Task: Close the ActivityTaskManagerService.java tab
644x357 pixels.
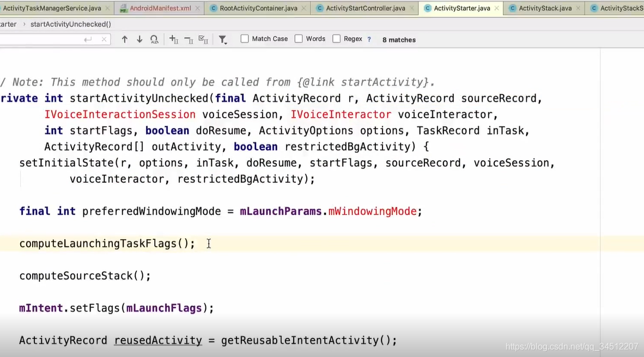Action: [x=108, y=8]
